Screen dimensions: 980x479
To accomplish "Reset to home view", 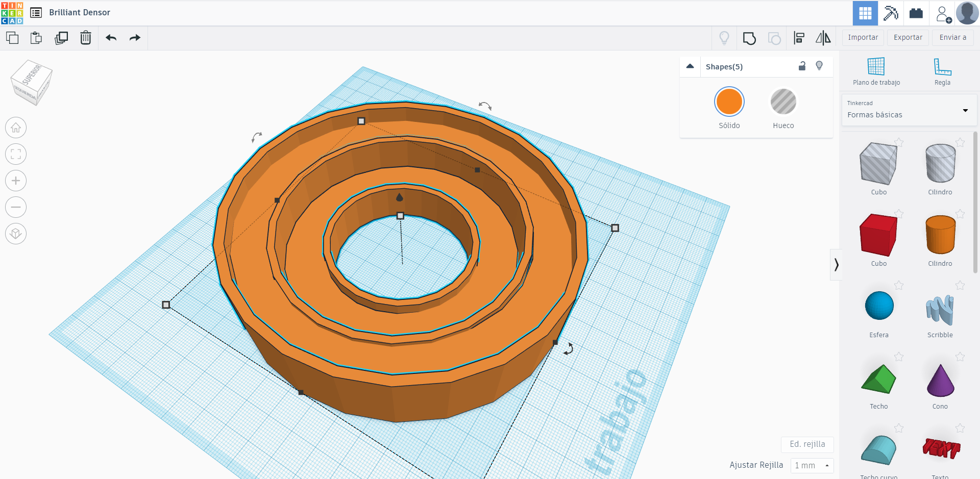I will click(16, 128).
